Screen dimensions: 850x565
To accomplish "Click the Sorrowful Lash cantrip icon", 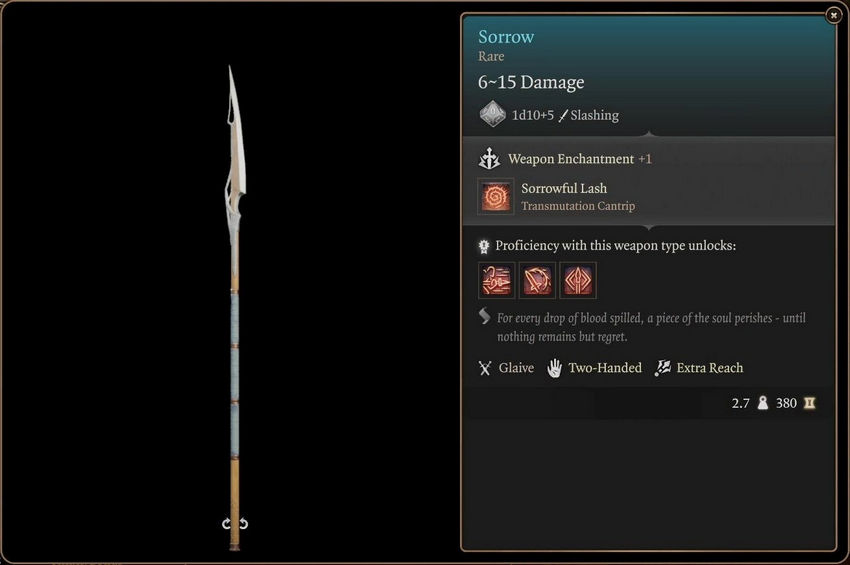I will pos(495,197).
